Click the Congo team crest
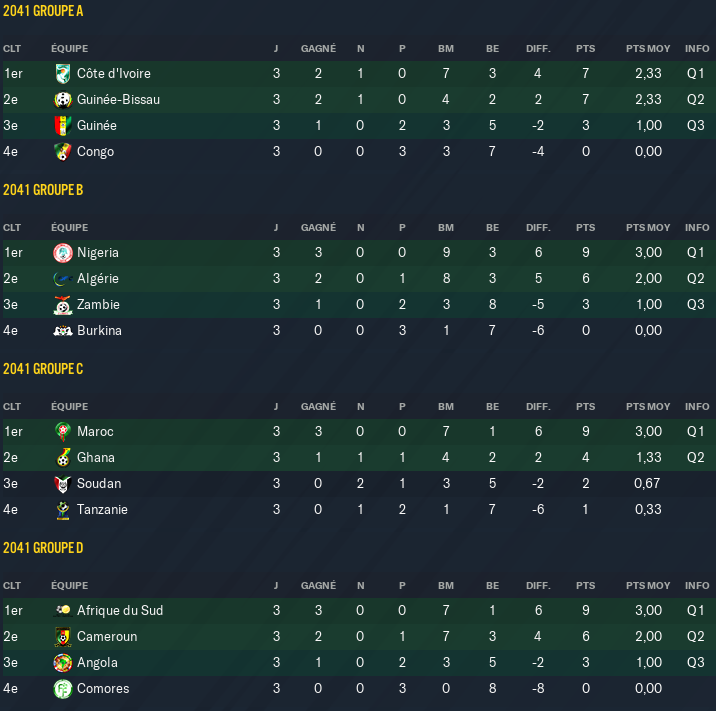Screen dimensions: 716x711 [63, 152]
